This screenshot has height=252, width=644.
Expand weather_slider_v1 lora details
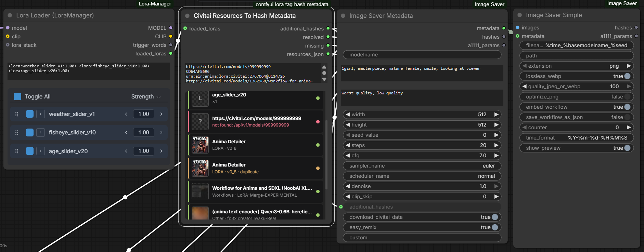click(40, 114)
